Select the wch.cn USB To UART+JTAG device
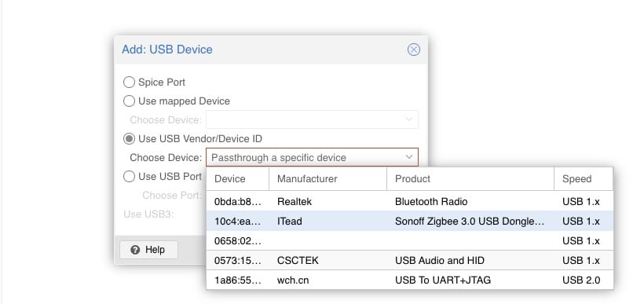 409,280
